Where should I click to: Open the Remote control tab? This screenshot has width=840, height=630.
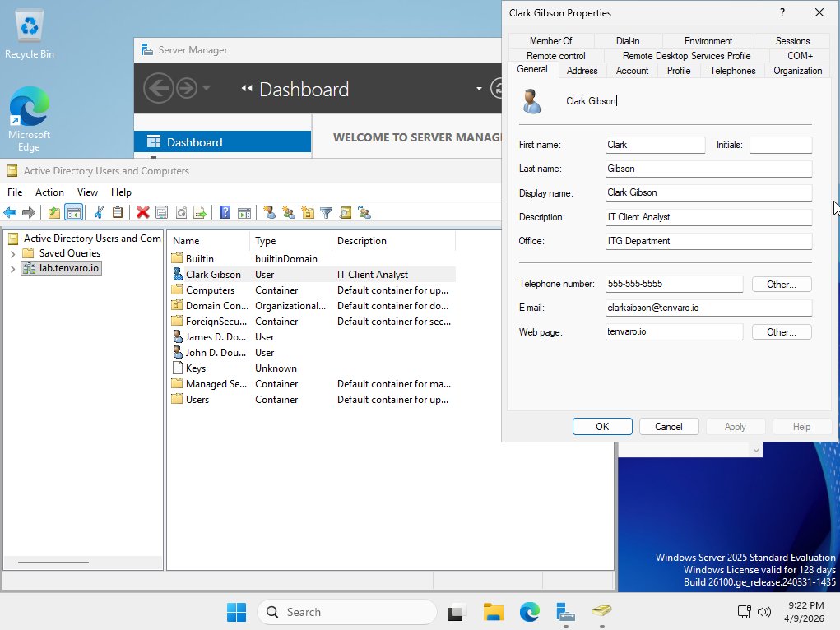[x=555, y=56]
